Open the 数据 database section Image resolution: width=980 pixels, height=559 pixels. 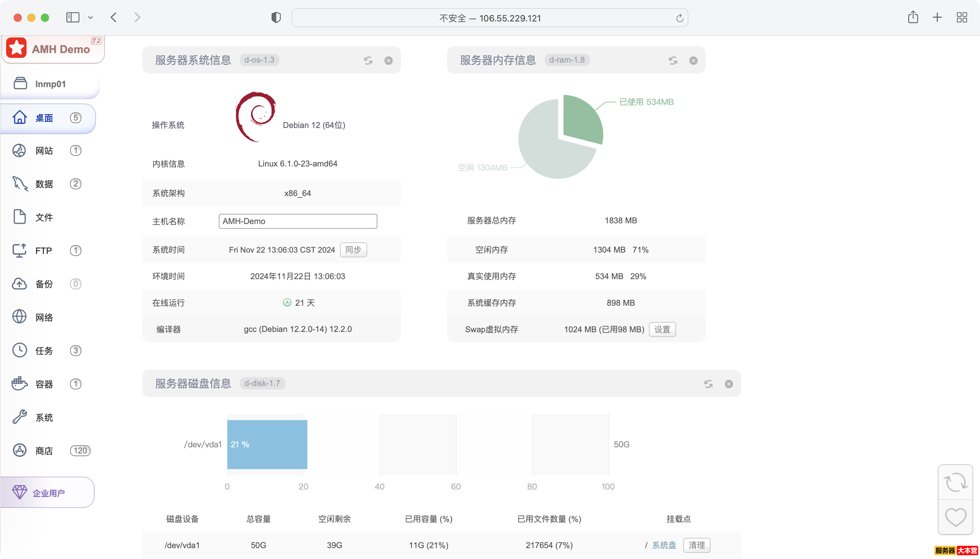click(44, 184)
